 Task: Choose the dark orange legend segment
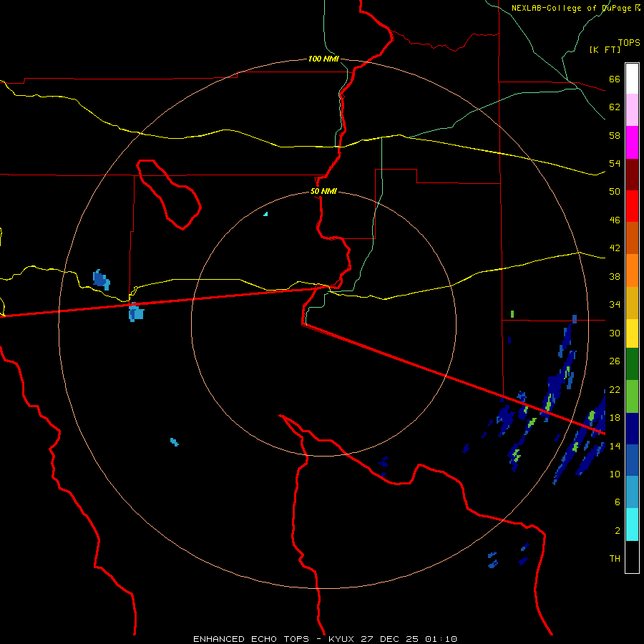point(632,238)
